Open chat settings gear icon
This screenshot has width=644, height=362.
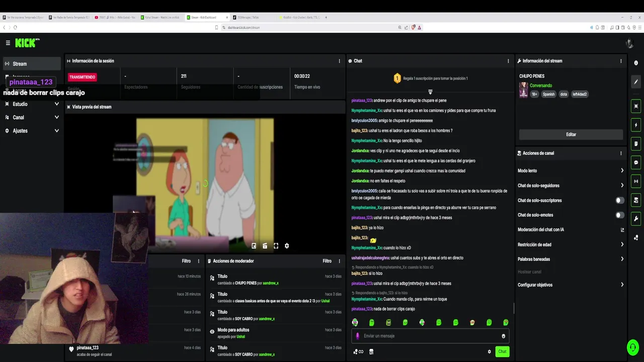coord(489,351)
